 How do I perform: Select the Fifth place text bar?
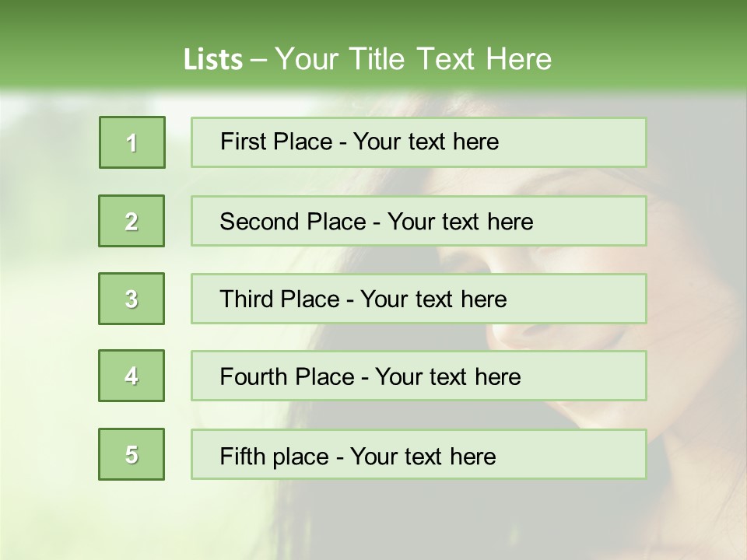pyautogui.click(x=419, y=454)
